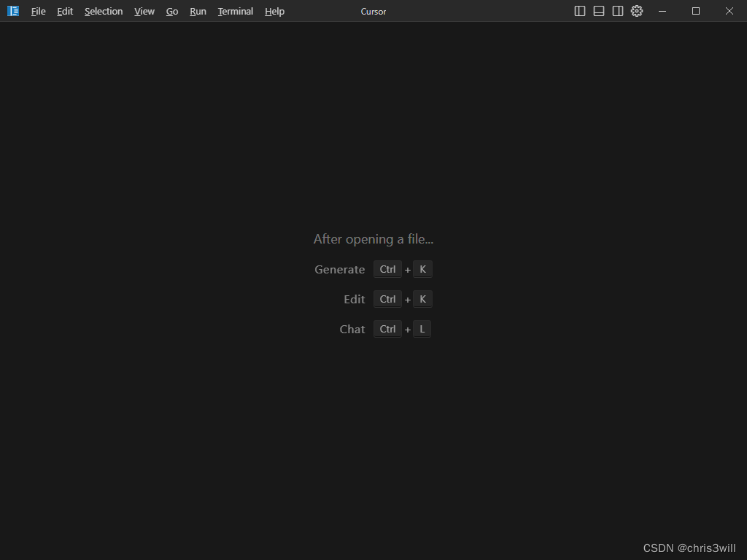Click the Ctrl badge on the Chat row
Screen dimensions: 747x560
pyautogui.click(x=387, y=329)
